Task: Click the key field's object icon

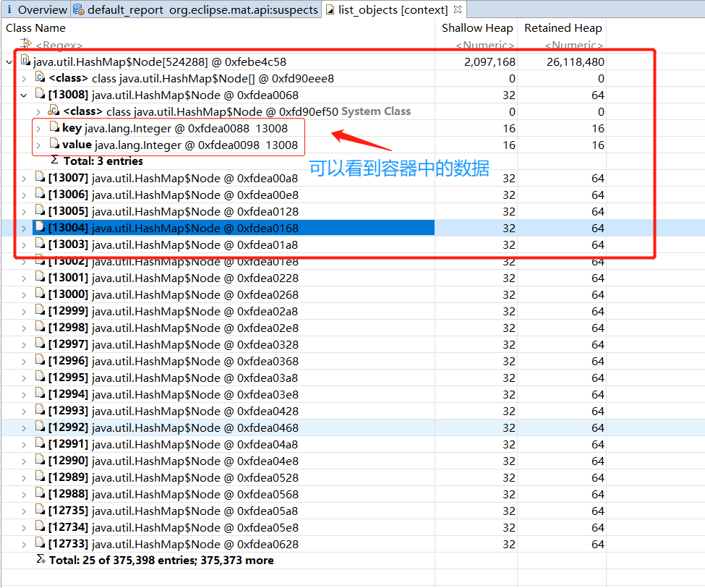Action: (54, 128)
